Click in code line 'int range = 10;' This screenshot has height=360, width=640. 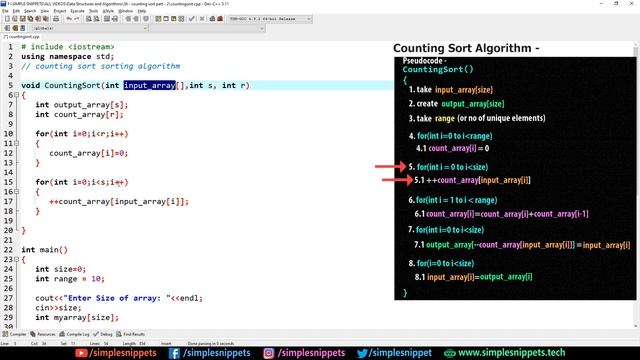[x=70, y=279]
